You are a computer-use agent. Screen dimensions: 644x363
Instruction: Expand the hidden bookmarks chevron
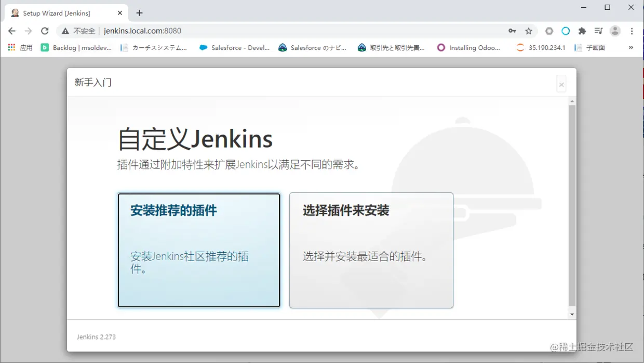coord(631,47)
